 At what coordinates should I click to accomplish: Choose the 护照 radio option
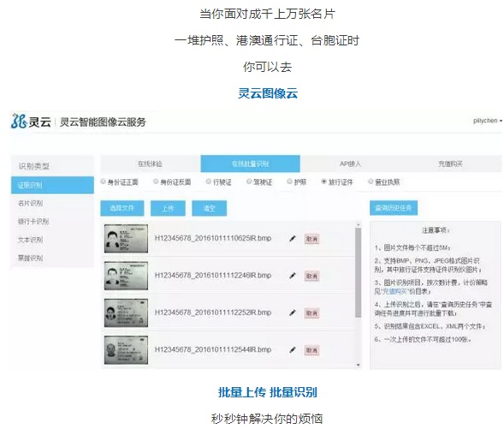(289, 182)
